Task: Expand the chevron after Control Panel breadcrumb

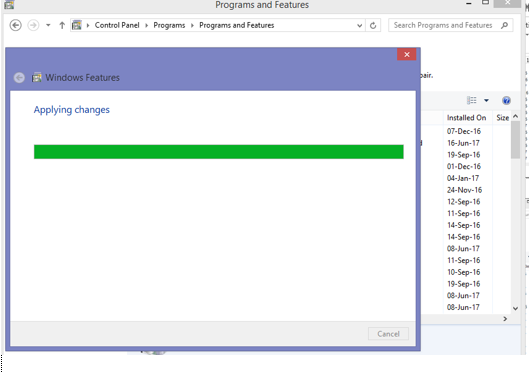Action: [146, 25]
